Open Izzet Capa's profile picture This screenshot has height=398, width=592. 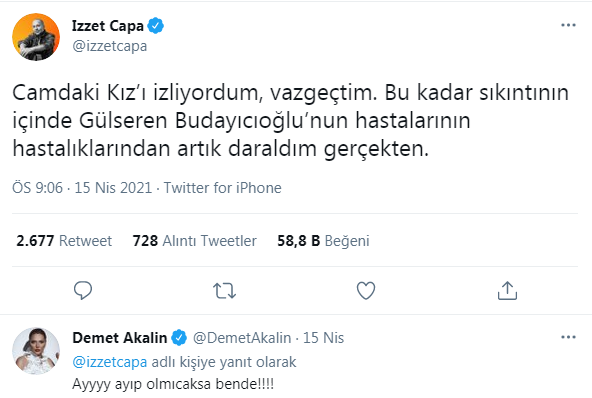click(x=36, y=37)
